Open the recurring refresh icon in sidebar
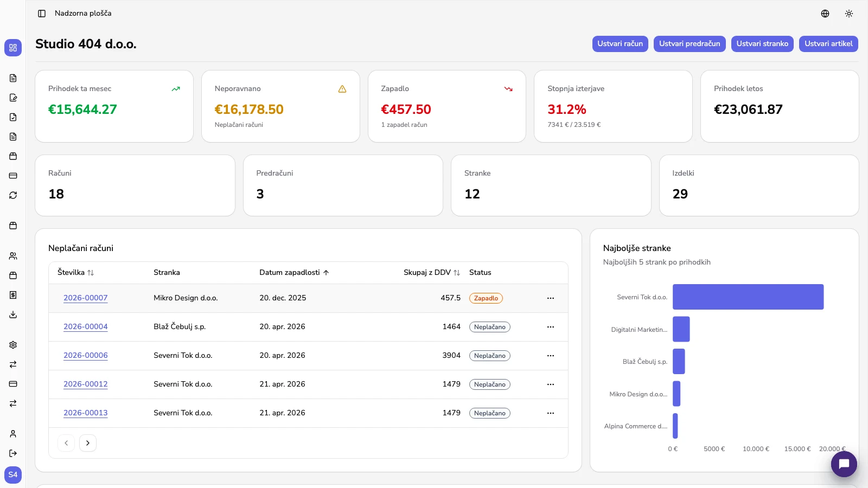The image size is (868, 488). [x=13, y=195]
